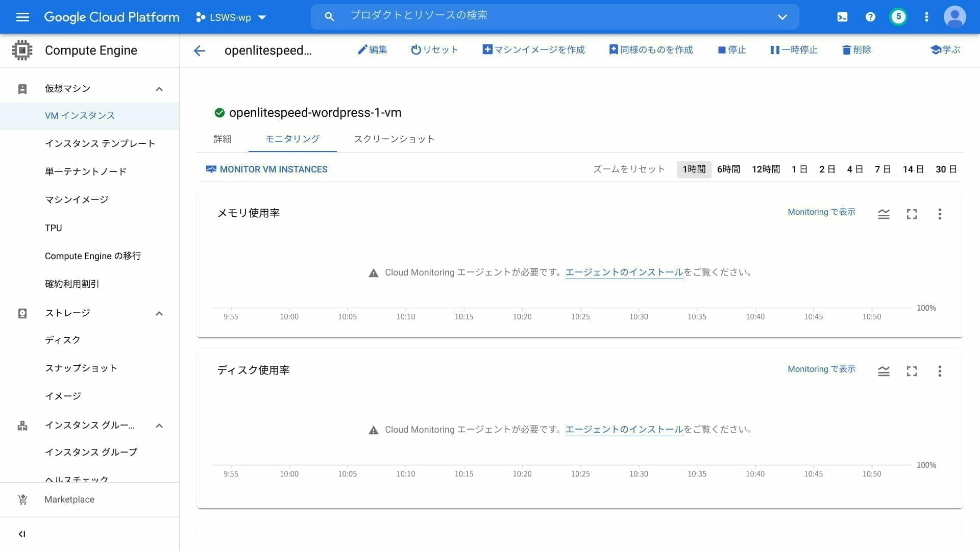
Task: Open TPU in sidebar
Action: click(x=54, y=228)
